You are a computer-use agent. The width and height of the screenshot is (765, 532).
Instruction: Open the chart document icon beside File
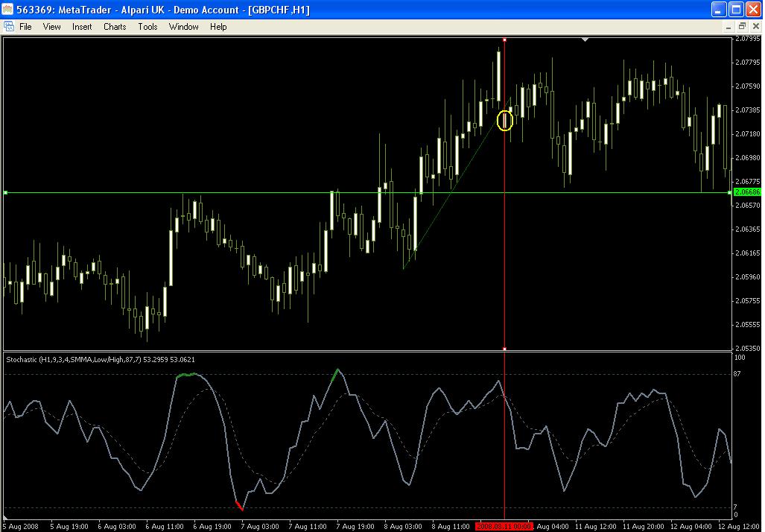coord(8,26)
